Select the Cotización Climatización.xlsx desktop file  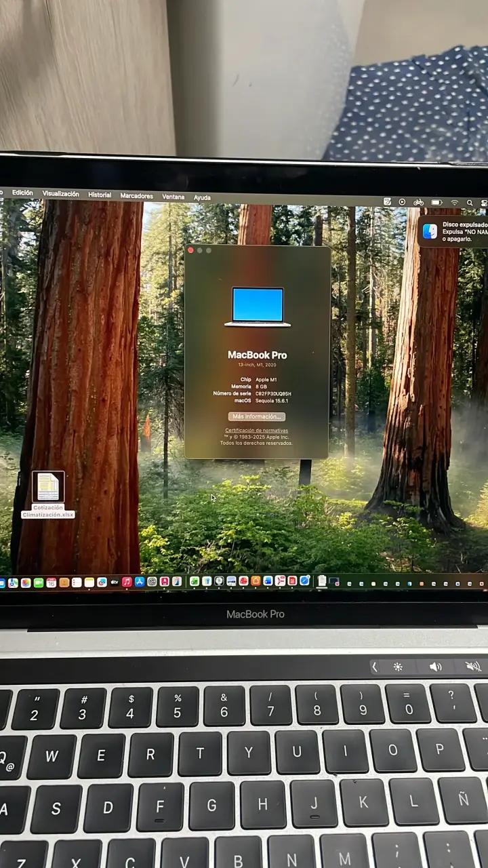click(48, 495)
